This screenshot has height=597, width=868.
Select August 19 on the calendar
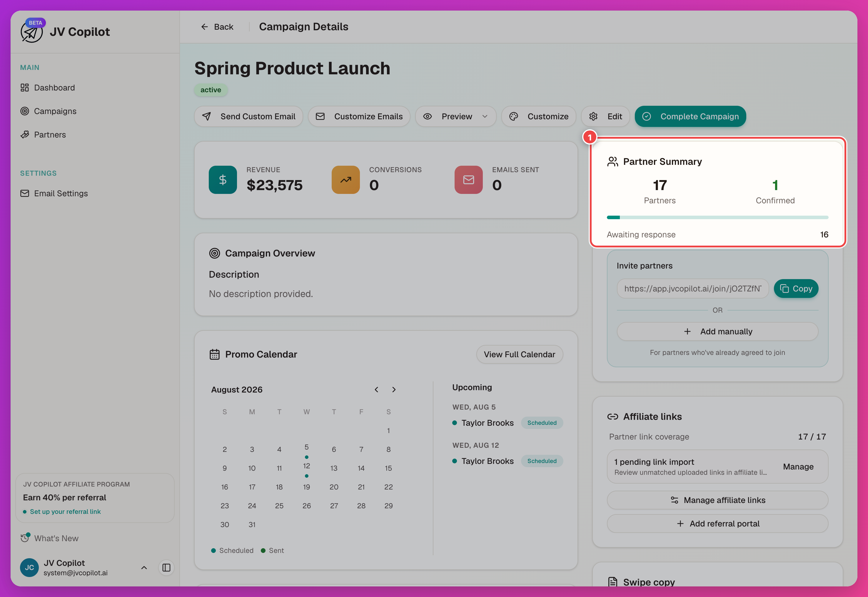coord(307,487)
